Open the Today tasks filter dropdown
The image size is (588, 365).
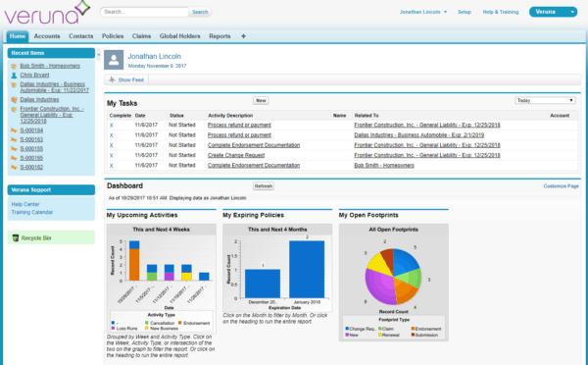pos(545,100)
